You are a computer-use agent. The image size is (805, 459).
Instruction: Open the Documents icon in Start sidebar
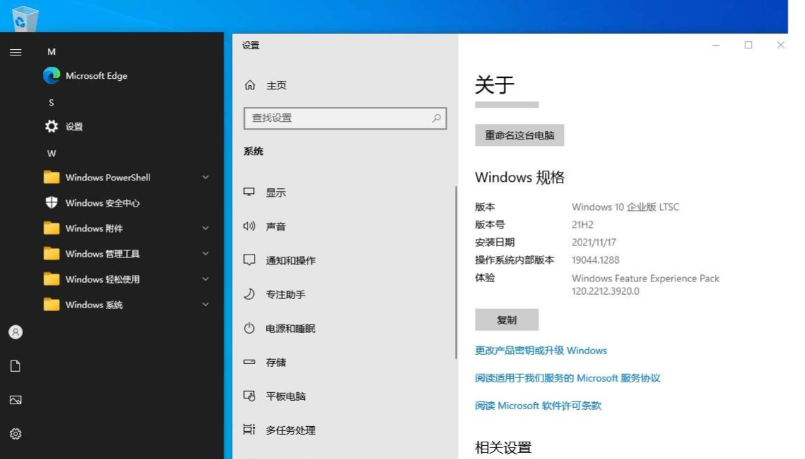[x=15, y=366]
